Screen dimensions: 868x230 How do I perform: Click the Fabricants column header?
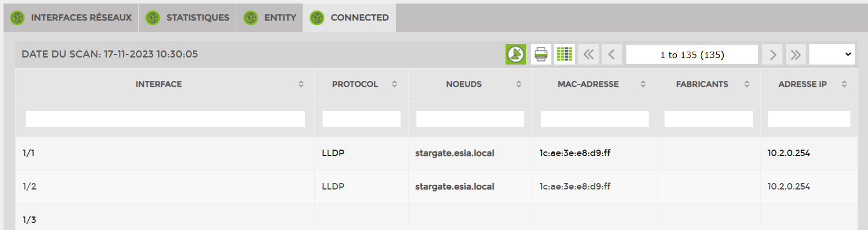[702, 84]
